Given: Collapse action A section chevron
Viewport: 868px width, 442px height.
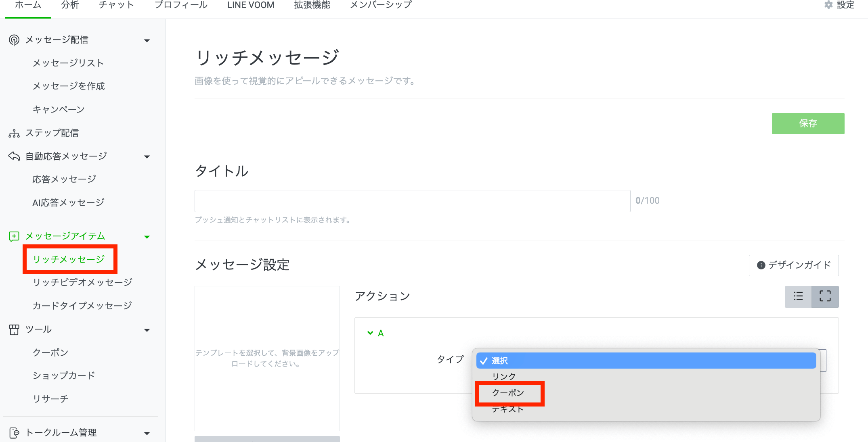Looking at the screenshot, I should coord(370,333).
